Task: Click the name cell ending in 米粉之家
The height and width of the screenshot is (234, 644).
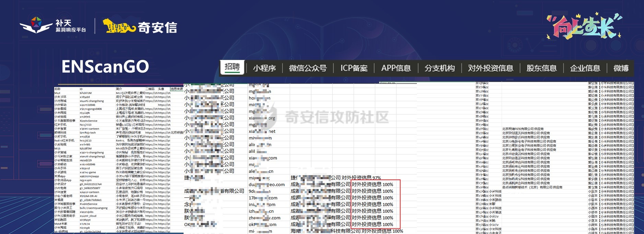Action: point(63,157)
